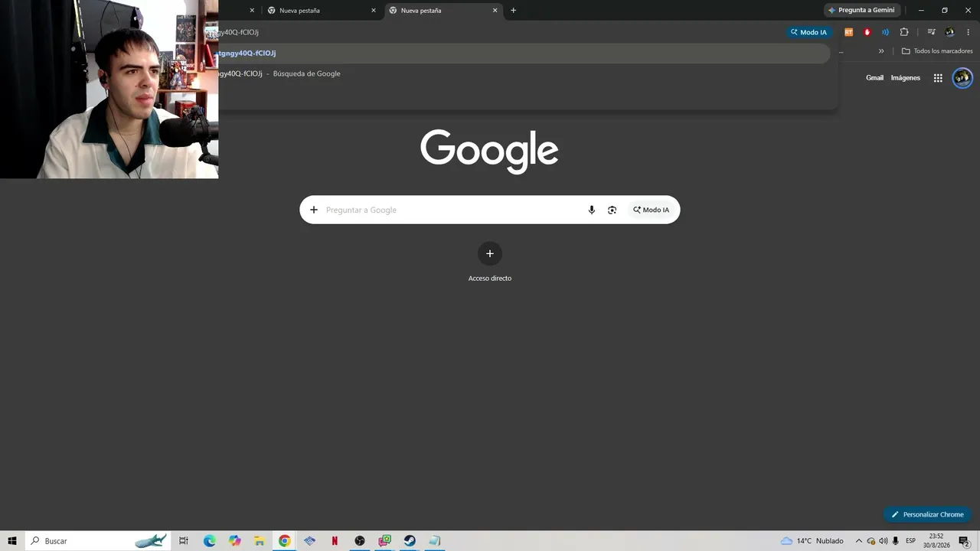Image resolution: width=980 pixels, height=551 pixels.
Task: Open Modo IA from the address bar
Action: click(809, 32)
